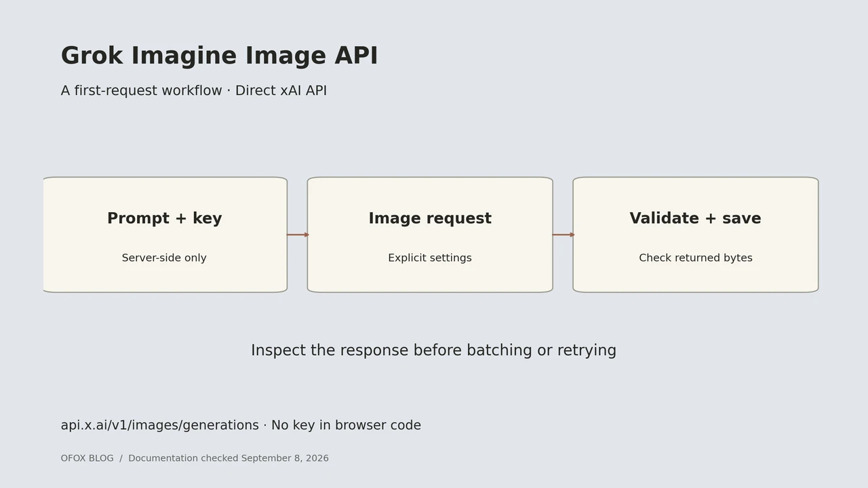Click the 'Server-side only' caption

click(164, 258)
